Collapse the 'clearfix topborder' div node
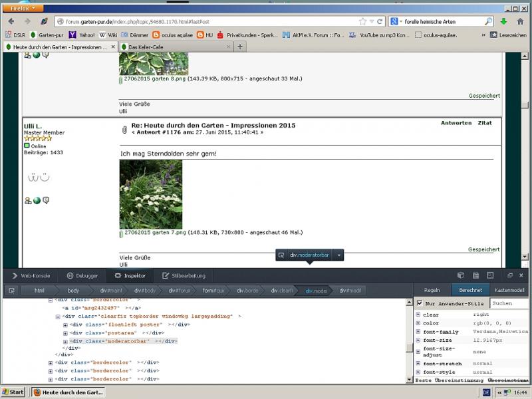Viewport: 532px width, 399px height. point(57,317)
